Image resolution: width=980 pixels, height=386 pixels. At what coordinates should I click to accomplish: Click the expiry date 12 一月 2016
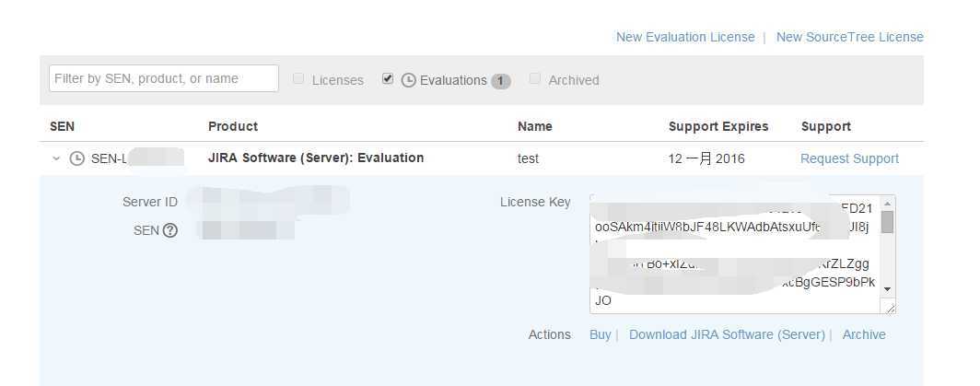point(706,158)
